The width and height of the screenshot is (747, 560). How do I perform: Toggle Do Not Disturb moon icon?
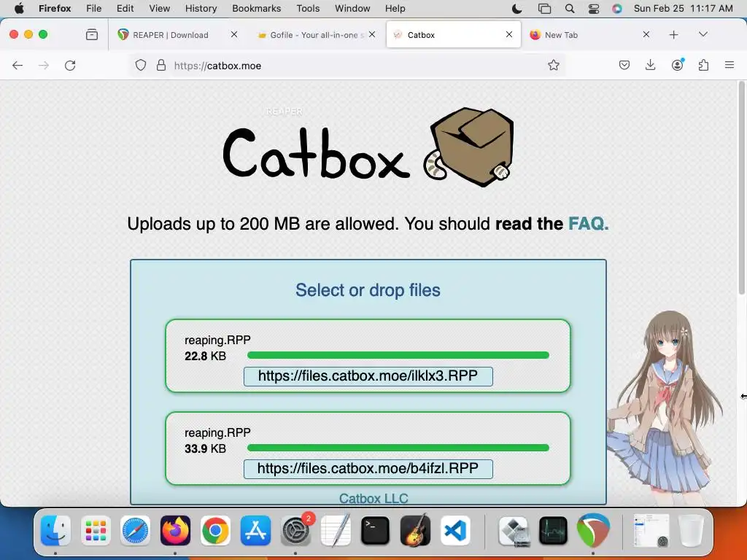click(517, 9)
